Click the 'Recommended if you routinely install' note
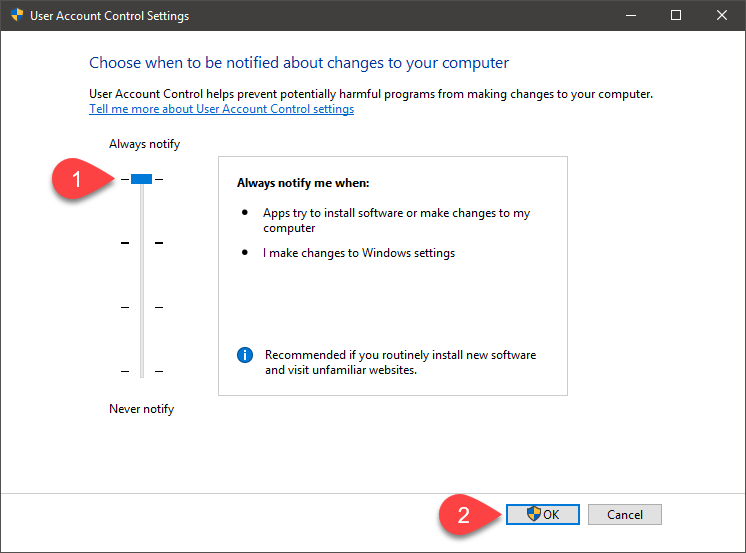The width and height of the screenshot is (746, 553). (x=400, y=362)
